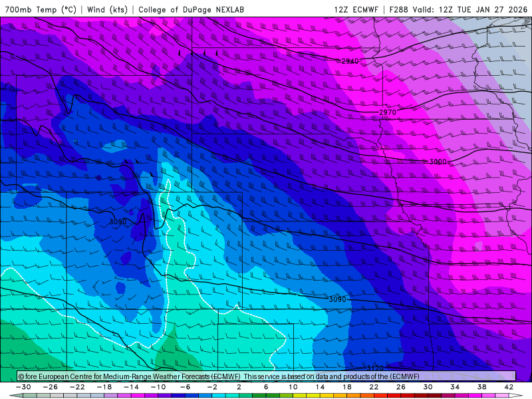Click the -30 colorbar value
This screenshot has width=532, height=399.
[x=23, y=387]
